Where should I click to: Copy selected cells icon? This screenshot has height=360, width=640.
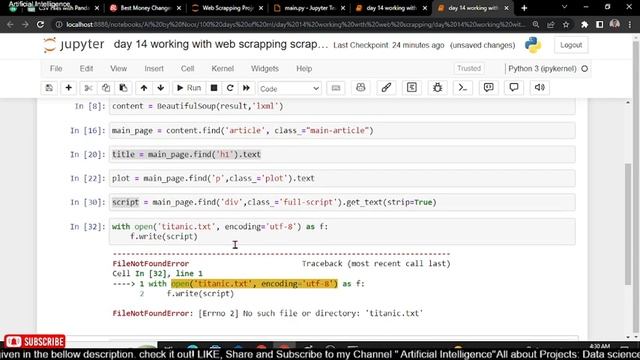pos(106,88)
